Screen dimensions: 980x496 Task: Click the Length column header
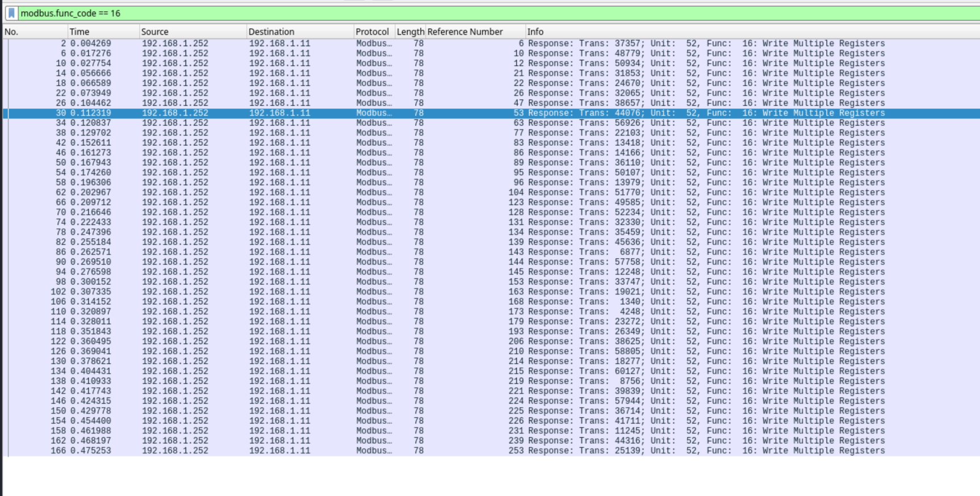point(410,32)
